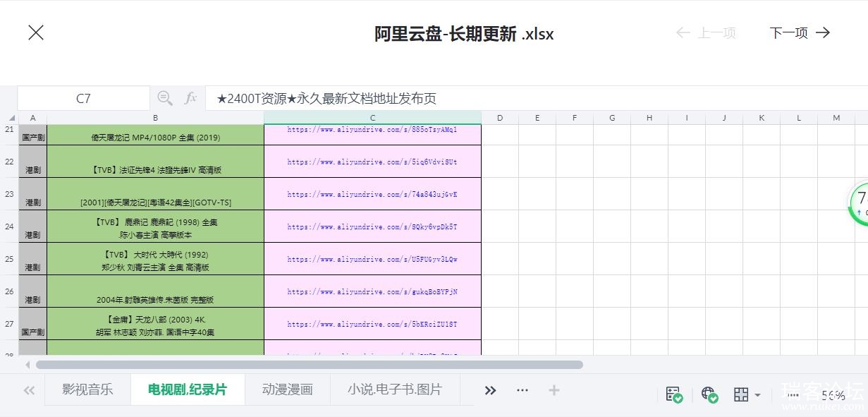This screenshot has width=868, height=417.
Task: Switch to the 影视音乐 sheet tab
Action: point(87,389)
